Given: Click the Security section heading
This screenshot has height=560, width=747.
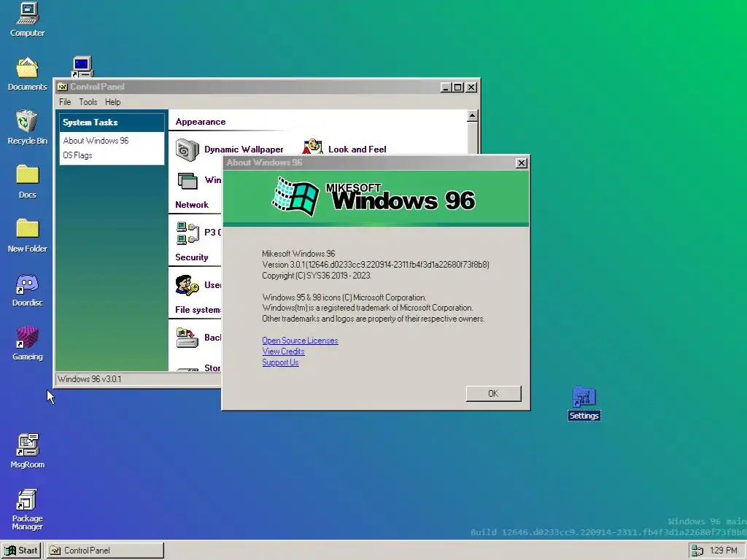Looking at the screenshot, I should [192, 257].
